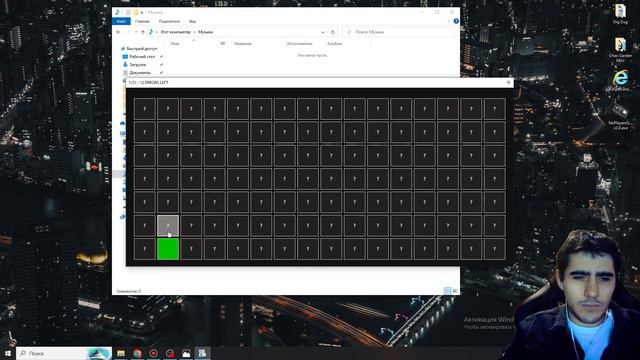
Task: Reveal the bottom-right corner question tile
Action: [494, 249]
